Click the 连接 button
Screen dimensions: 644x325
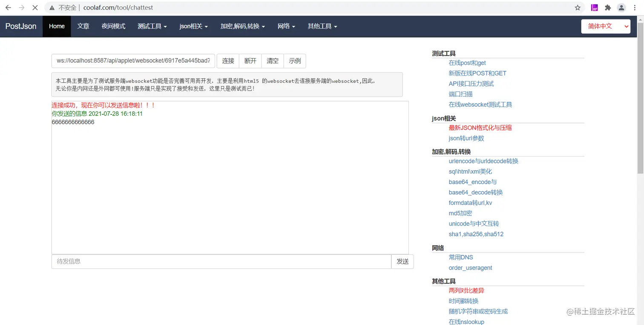pos(228,61)
